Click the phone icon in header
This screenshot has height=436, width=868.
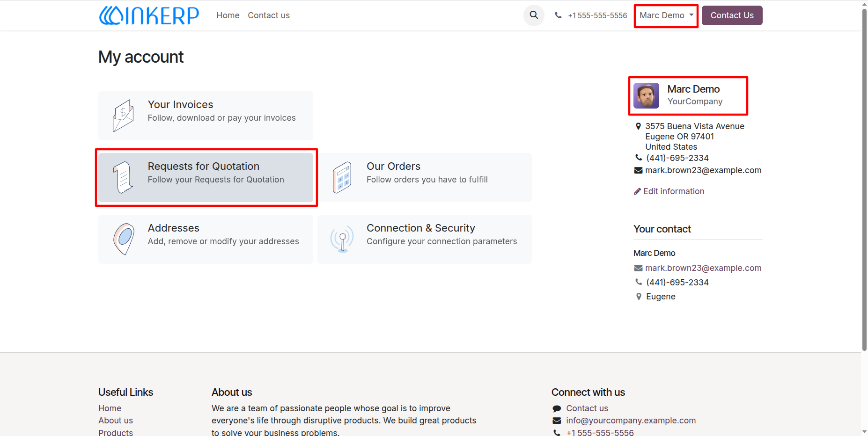[x=558, y=15]
